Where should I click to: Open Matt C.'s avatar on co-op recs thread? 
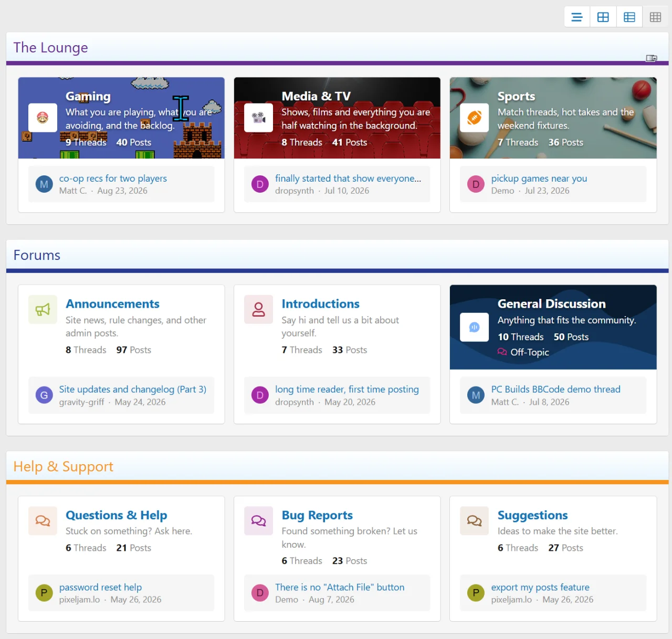click(x=44, y=184)
